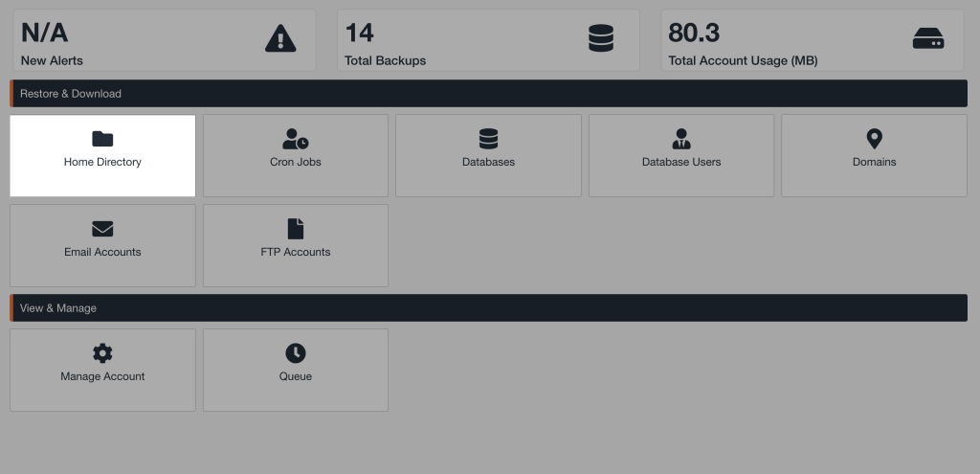Open the Databases restore tile
Screen dimensions: 980x474
[488, 155]
